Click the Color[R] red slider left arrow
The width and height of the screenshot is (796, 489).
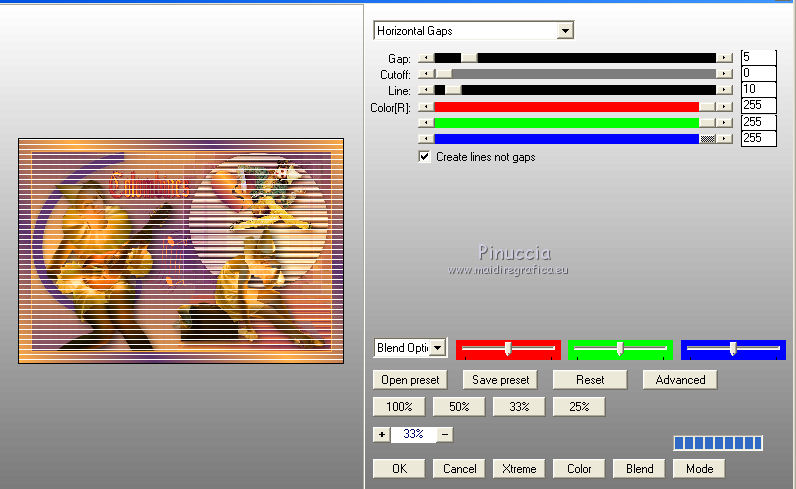tap(426, 107)
